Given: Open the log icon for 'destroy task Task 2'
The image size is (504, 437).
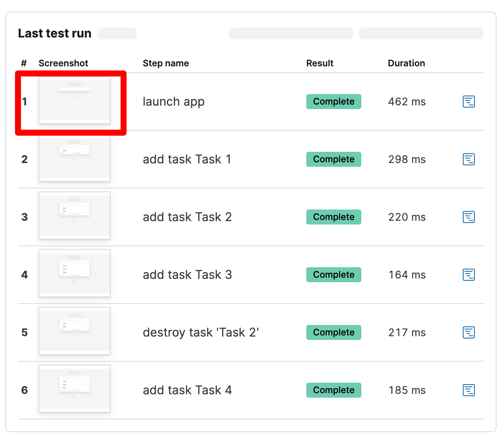Looking at the screenshot, I should [468, 332].
